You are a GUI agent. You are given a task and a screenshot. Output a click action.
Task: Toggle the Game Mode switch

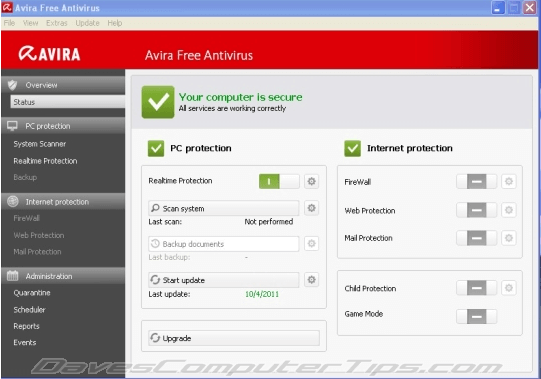coord(476,316)
